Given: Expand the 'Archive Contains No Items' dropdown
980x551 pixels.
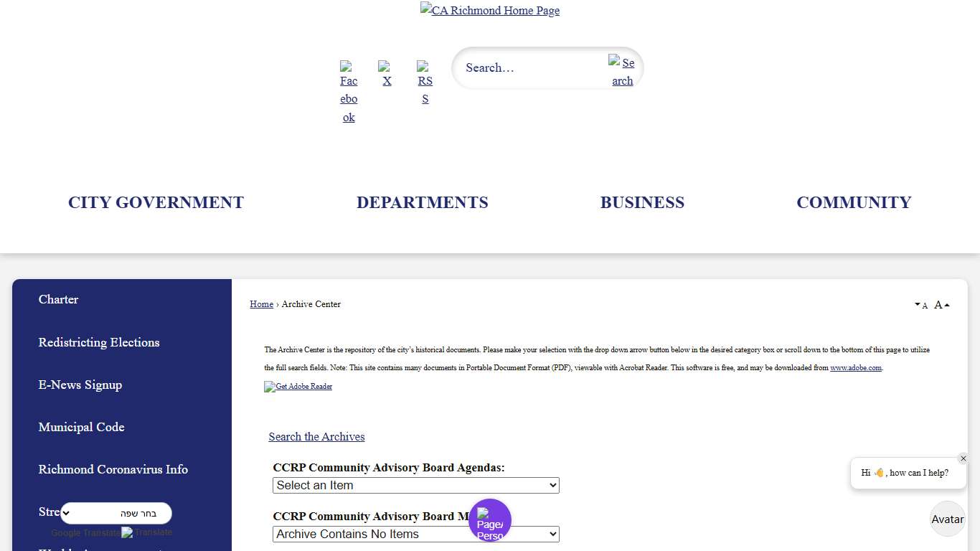Looking at the screenshot, I should click(x=416, y=534).
